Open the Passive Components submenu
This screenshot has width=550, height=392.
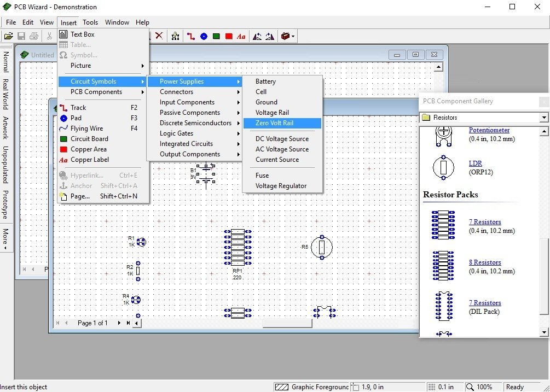pyautogui.click(x=195, y=113)
